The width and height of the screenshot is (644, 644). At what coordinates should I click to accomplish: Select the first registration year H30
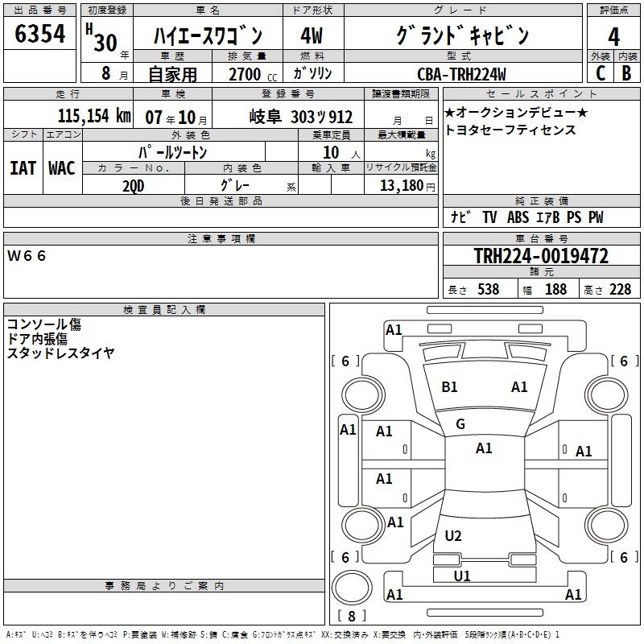101,38
